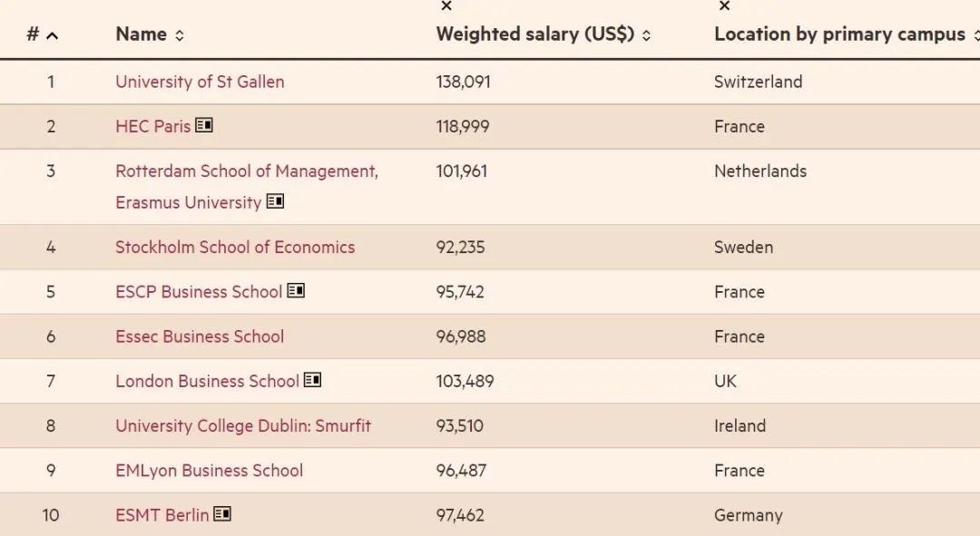Open the school profile icon beside HEC Paris

pos(203,126)
